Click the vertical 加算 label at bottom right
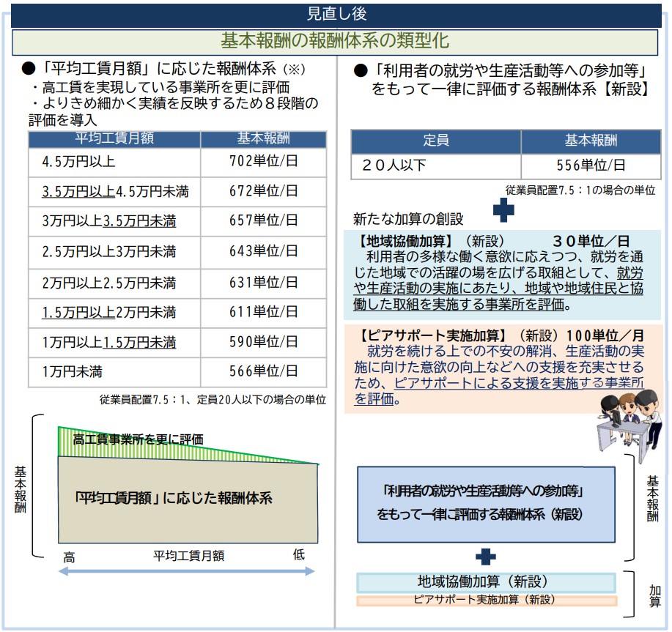This screenshot has height=632, width=672. click(655, 597)
